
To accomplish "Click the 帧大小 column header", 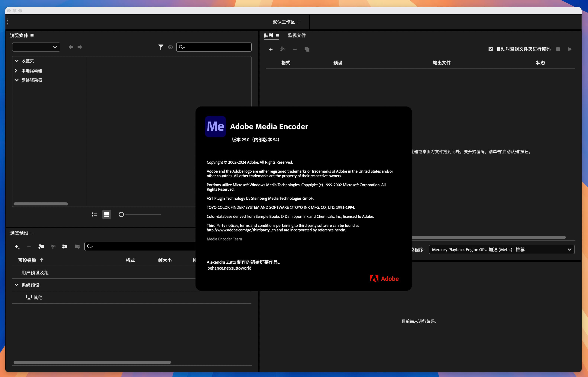I will point(165,260).
